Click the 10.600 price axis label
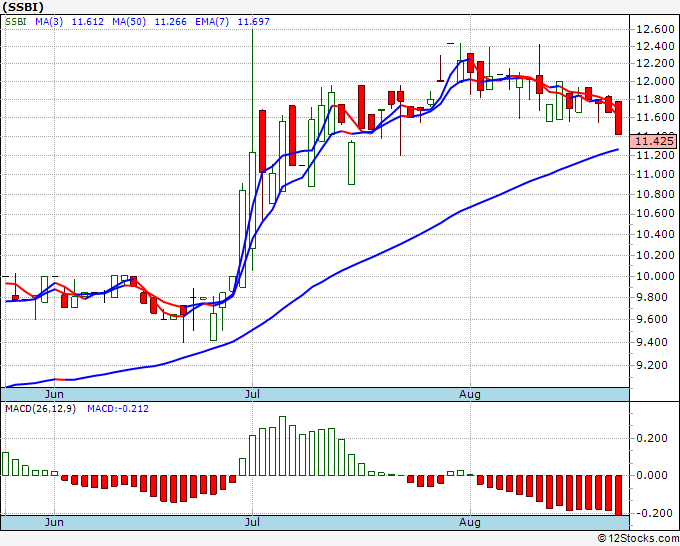 pos(655,213)
